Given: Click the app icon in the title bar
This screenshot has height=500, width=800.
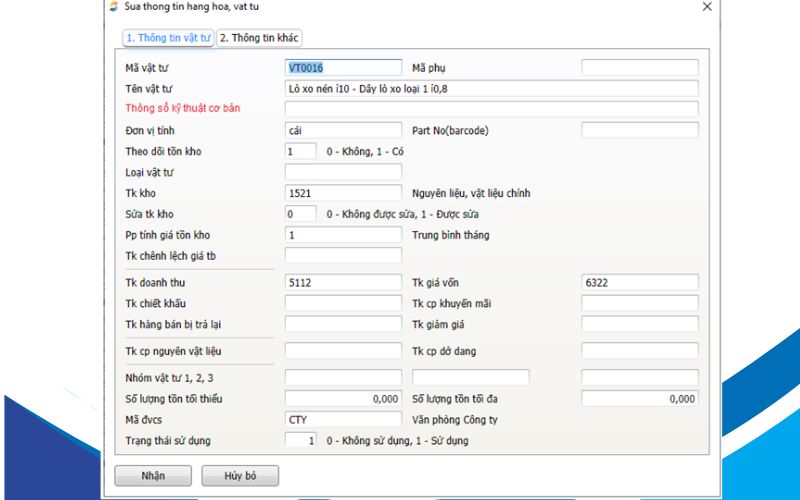Looking at the screenshot, I should coord(113,7).
